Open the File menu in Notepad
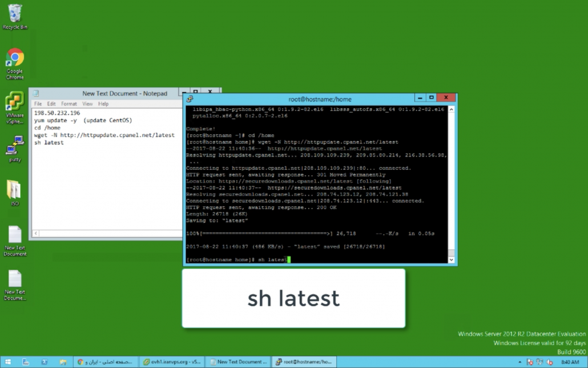The width and height of the screenshot is (588, 368). (x=38, y=104)
